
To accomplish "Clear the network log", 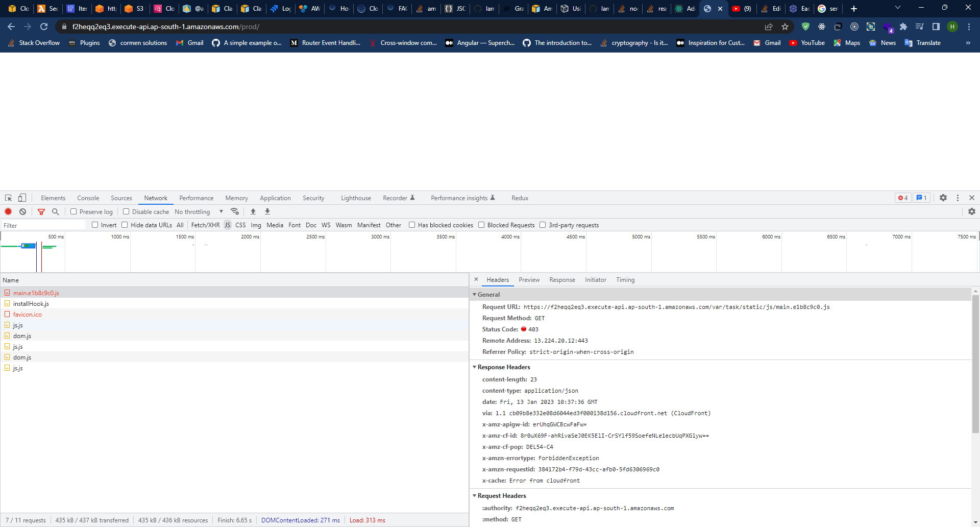I will click(x=22, y=211).
